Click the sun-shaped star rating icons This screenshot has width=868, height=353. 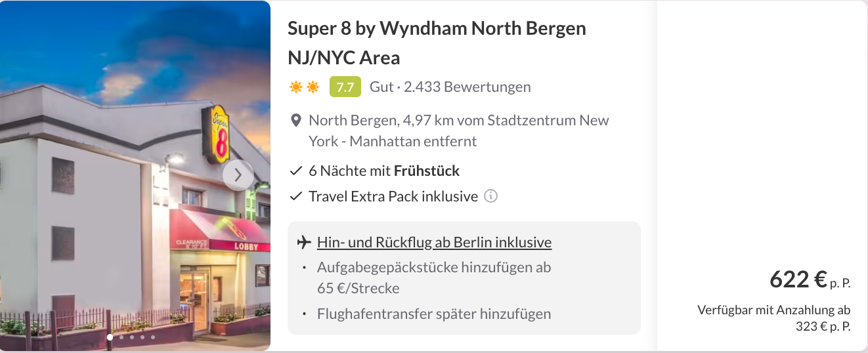305,87
